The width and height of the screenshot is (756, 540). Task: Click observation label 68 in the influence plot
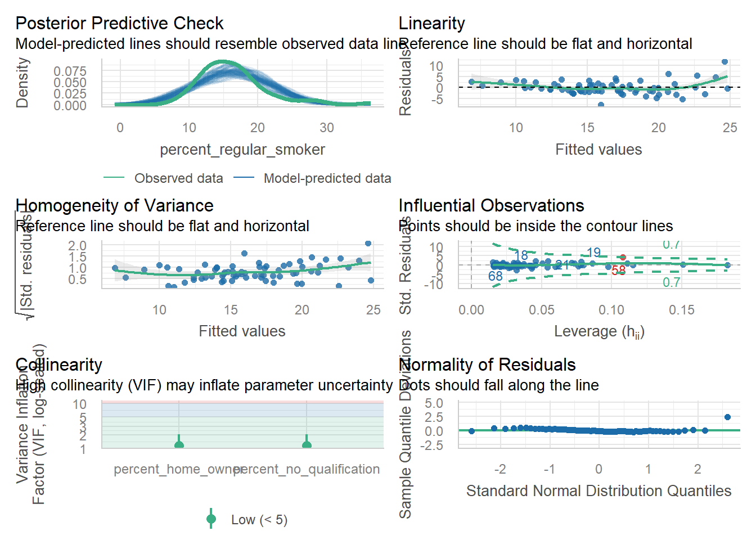[495, 276]
